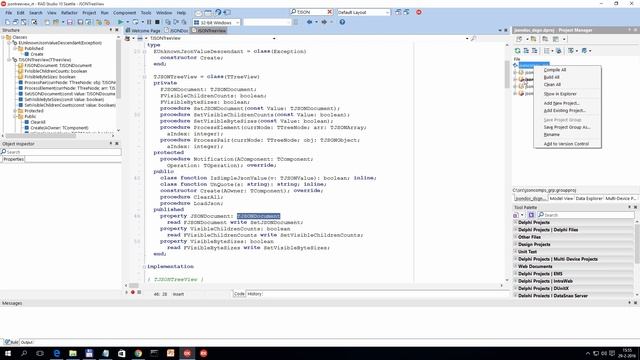The image size is (640, 360).
Task: Expand Delphi Projects category in Tool Palette
Action: (x=515, y=222)
